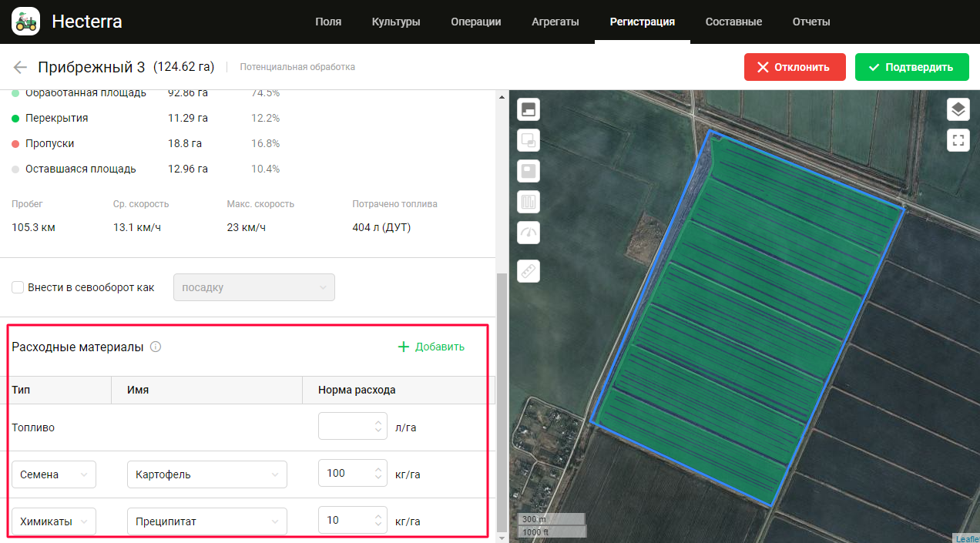This screenshot has height=543, width=980.
Task: Enter fullscreen map view
Action: pyautogui.click(x=958, y=140)
